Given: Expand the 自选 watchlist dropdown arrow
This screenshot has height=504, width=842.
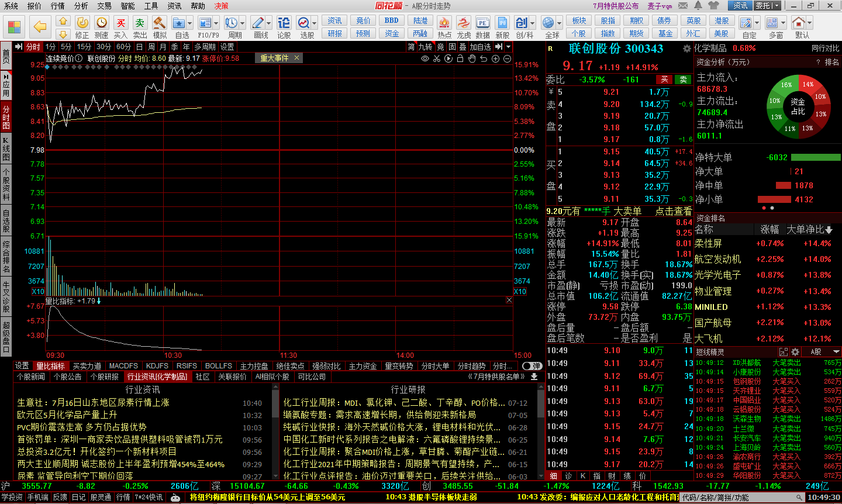Looking at the screenshot, I should (189, 24).
